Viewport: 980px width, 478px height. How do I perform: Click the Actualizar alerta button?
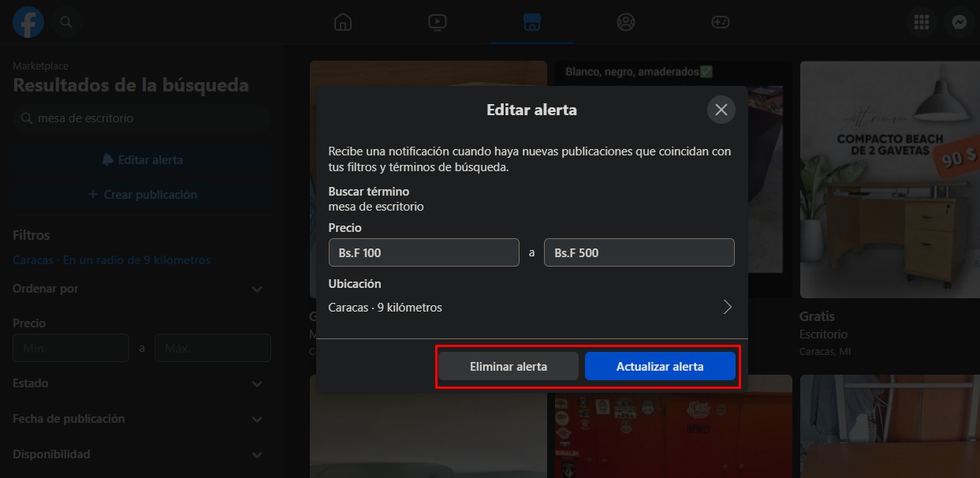660,366
